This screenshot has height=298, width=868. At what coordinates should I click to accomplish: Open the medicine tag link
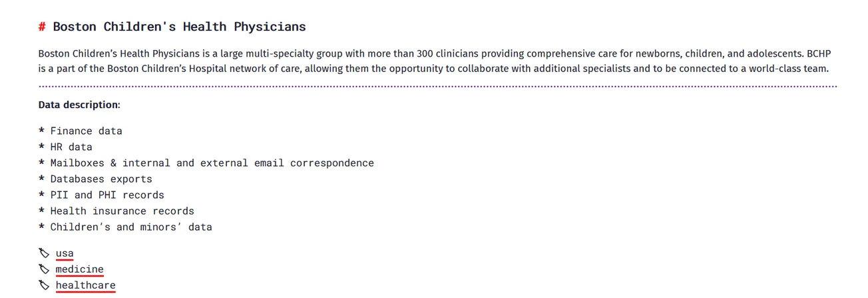pos(79,269)
